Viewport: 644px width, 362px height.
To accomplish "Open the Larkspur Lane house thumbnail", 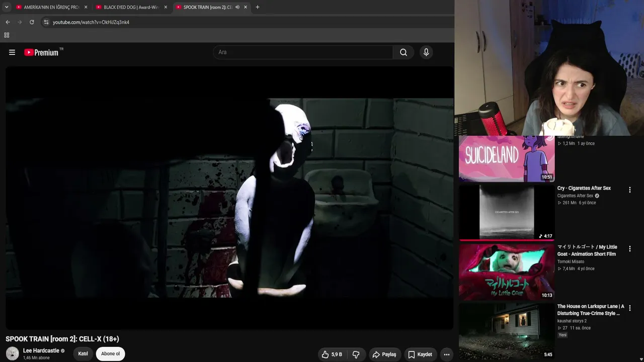I will [x=507, y=330].
